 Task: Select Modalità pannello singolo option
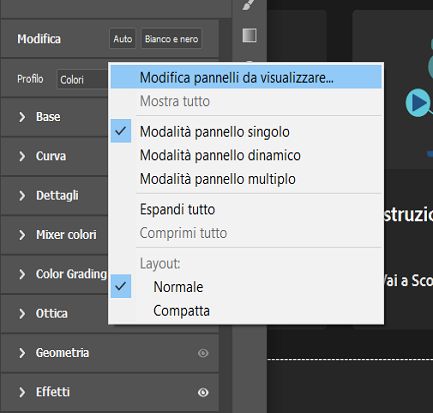(x=246, y=132)
